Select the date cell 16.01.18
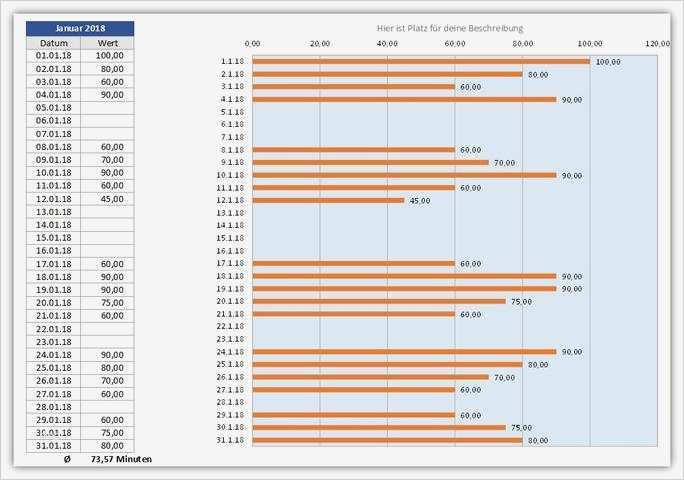Viewport: 684px width, 480px height. click(x=54, y=251)
